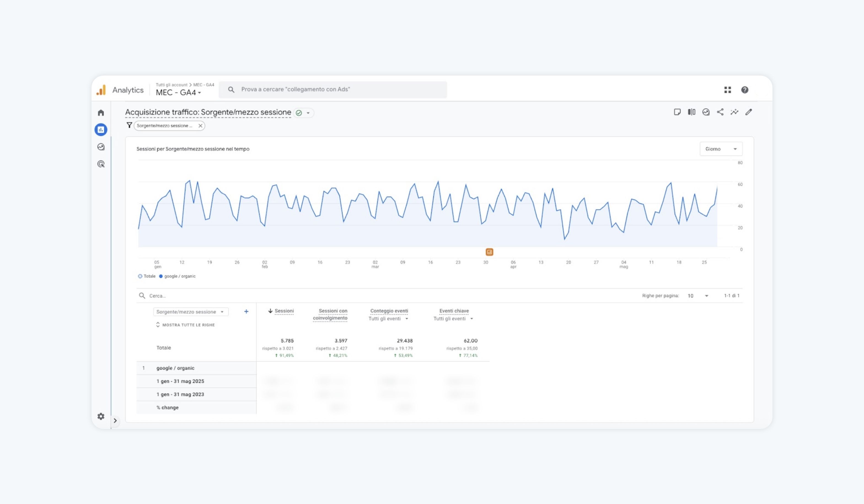Open the Explore icon in left sidebar
Screen dimensions: 864x504
101,147
